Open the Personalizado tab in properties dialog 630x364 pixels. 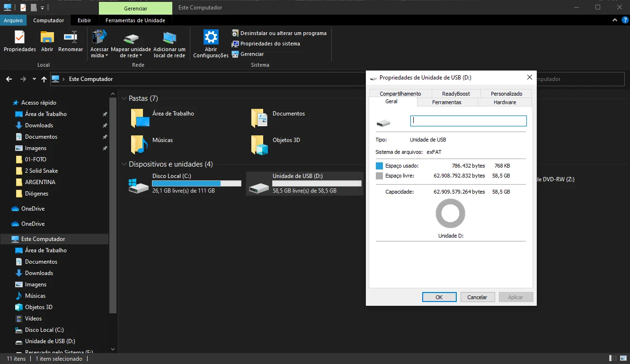tap(506, 94)
